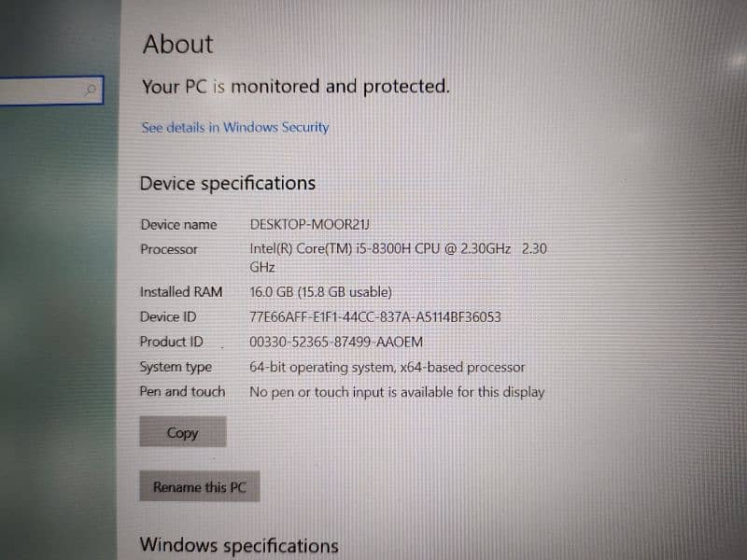Click the Product ID value 00330-52365-87499-AAOEM
747x560 pixels.
click(336, 342)
